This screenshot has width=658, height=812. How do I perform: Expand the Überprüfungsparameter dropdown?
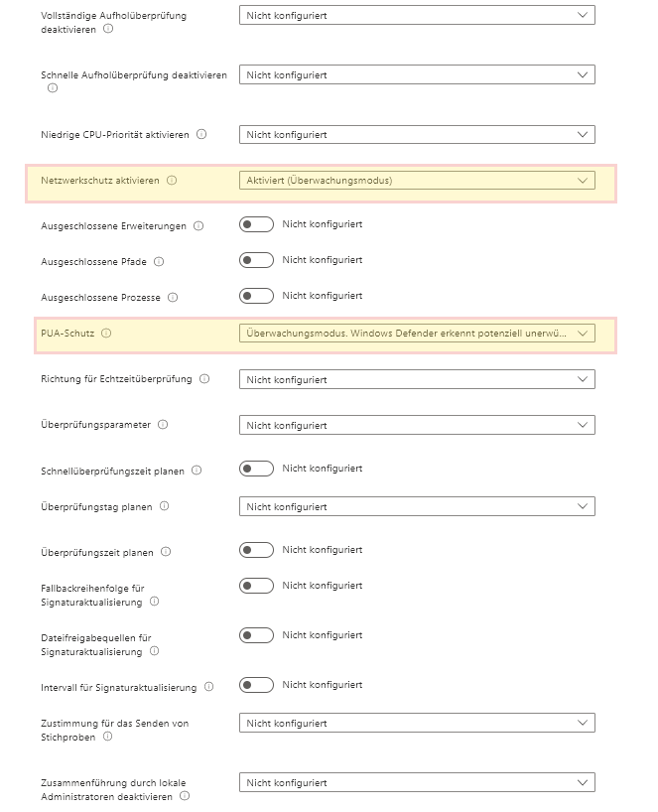pyautogui.click(x=417, y=425)
